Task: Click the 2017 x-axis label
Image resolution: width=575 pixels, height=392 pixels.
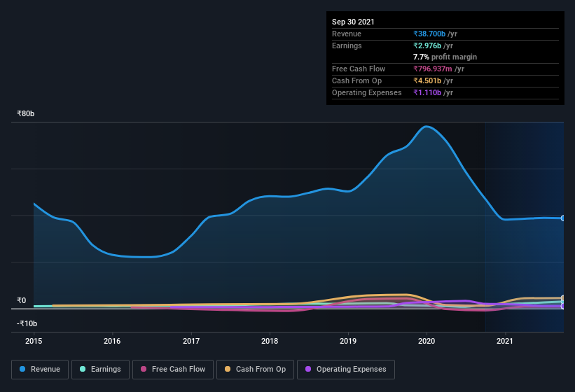Action: click(x=191, y=341)
